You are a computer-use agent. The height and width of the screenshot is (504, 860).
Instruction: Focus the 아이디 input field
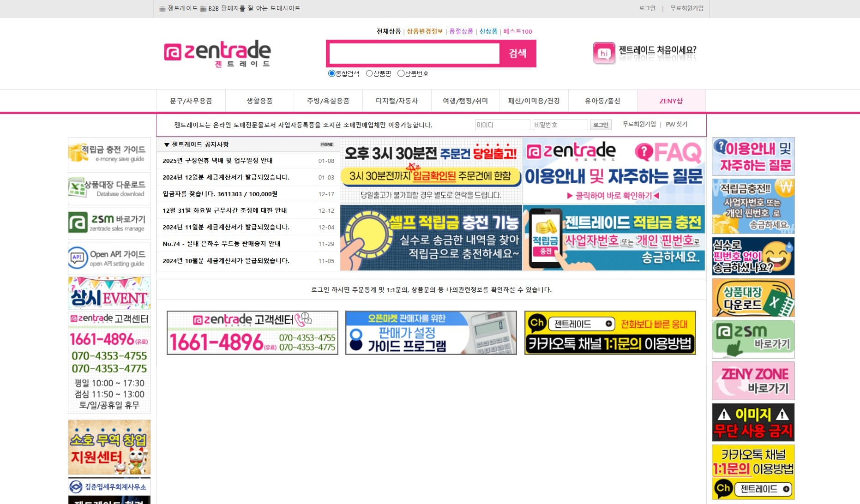point(502,125)
